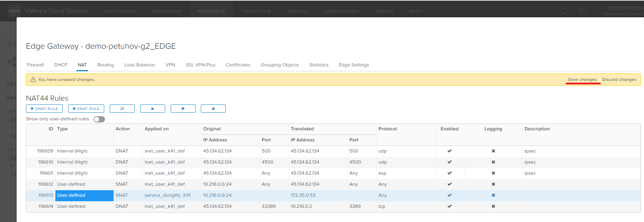Move selected rule up with arrow icon
644x222 pixels.
[183, 109]
